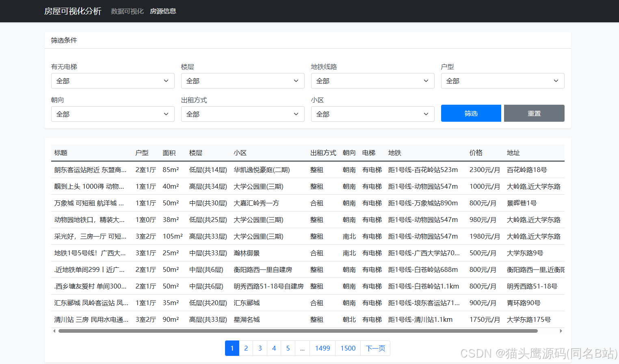Click the 下一页 next page link
Viewport: 619px width, 364px height.
point(375,348)
